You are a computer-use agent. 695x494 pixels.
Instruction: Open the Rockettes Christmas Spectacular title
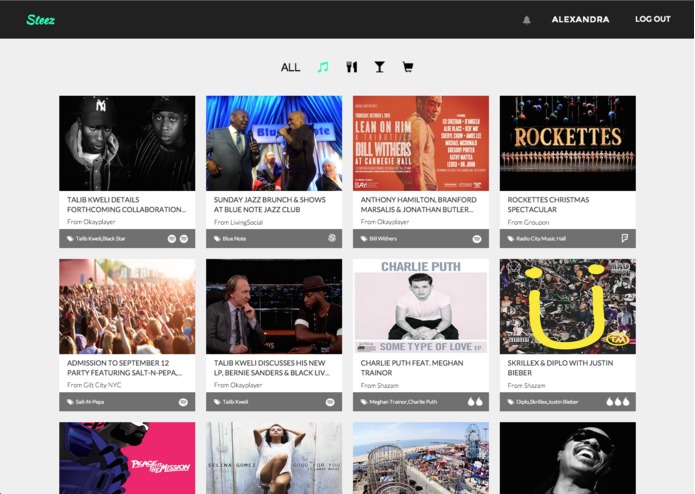548,205
